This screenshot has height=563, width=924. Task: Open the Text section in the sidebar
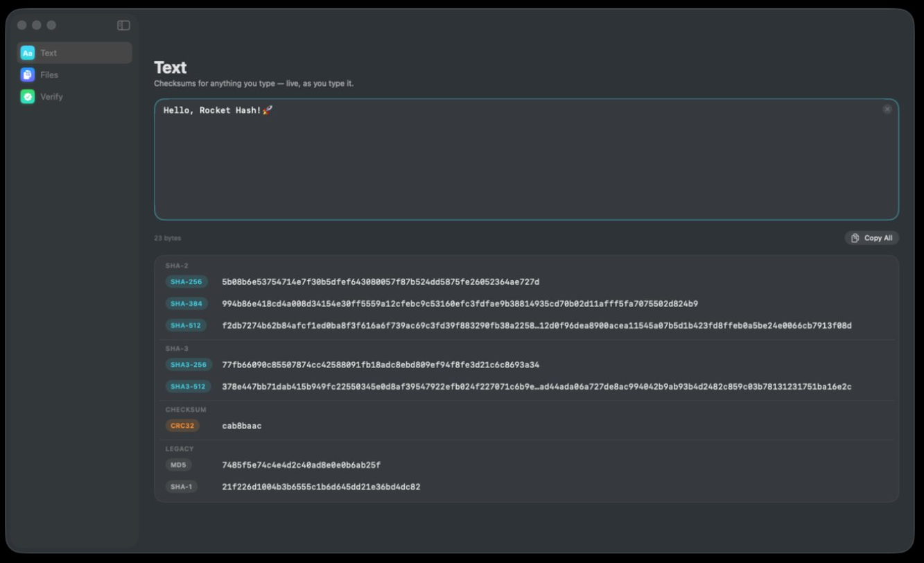74,53
